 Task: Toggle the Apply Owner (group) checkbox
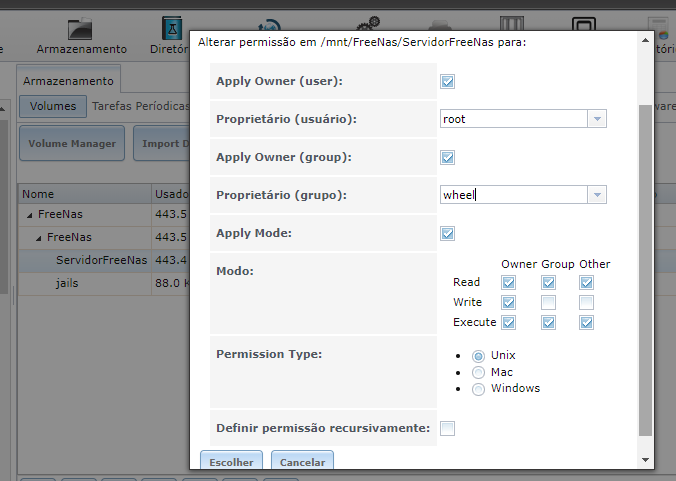(447, 157)
